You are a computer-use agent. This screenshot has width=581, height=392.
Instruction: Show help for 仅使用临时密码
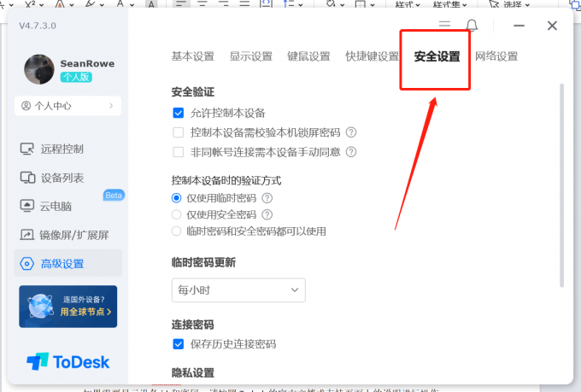point(267,198)
